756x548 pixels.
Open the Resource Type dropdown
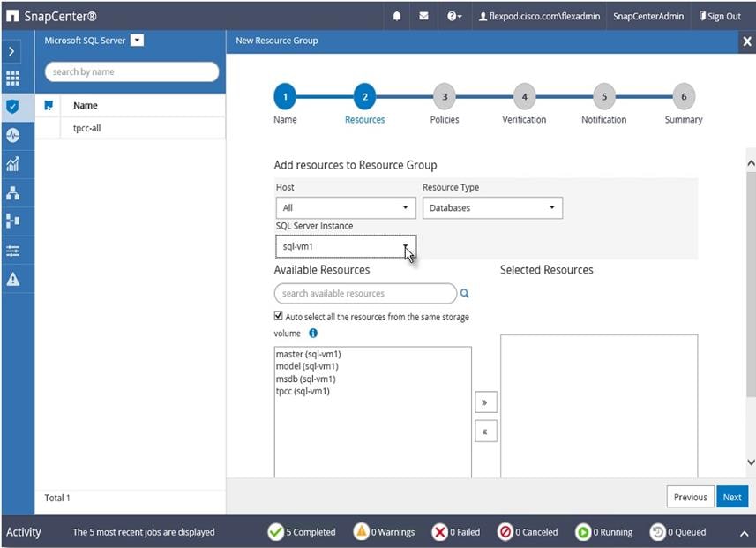tap(492, 208)
